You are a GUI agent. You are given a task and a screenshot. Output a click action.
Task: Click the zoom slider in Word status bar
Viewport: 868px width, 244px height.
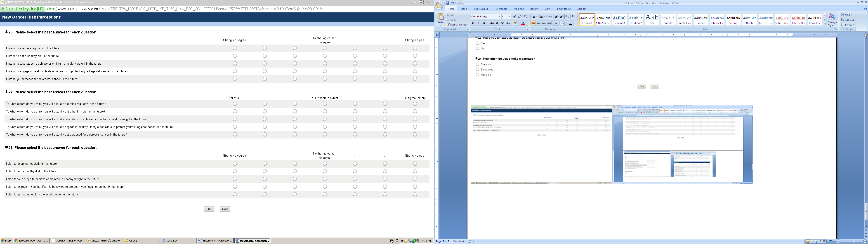tap(854, 241)
